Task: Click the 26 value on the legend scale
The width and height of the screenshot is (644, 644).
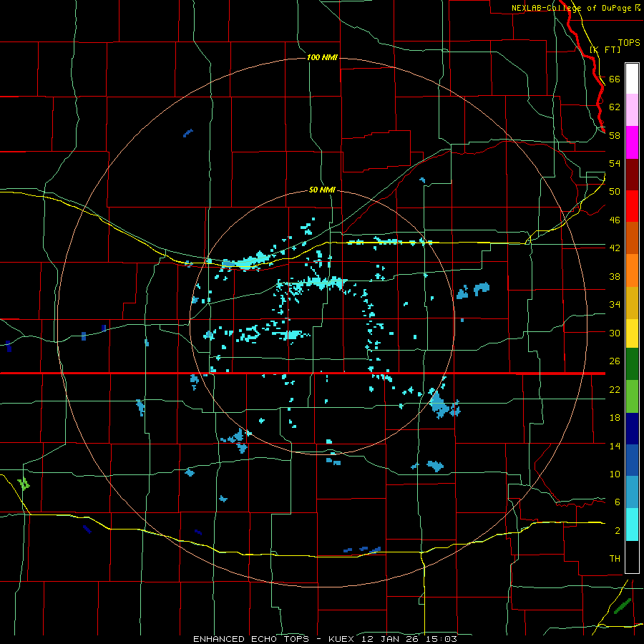Action: click(615, 361)
